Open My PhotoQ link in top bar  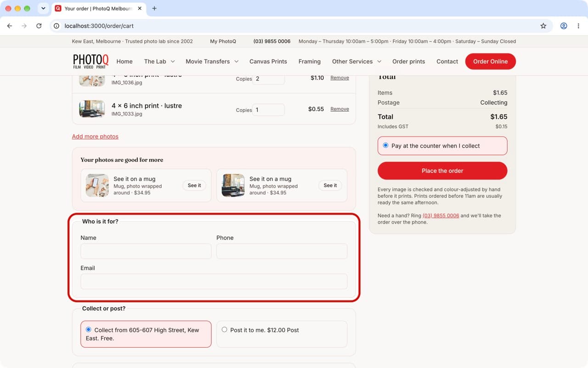[223, 41]
